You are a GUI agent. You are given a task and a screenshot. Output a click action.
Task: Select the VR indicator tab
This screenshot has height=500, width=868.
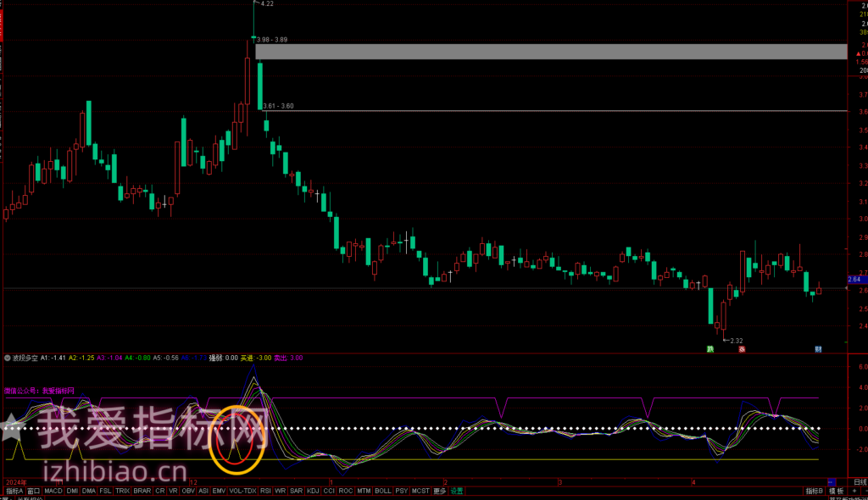[173, 492]
